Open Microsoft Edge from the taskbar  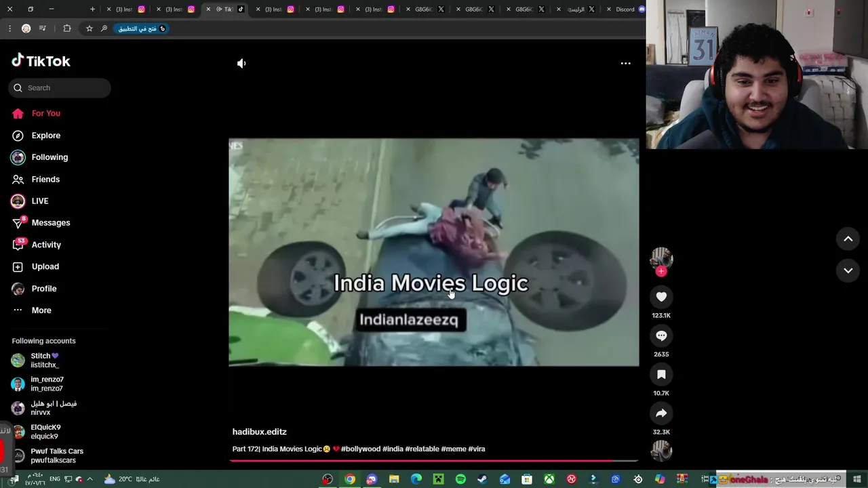[x=416, y=479]
